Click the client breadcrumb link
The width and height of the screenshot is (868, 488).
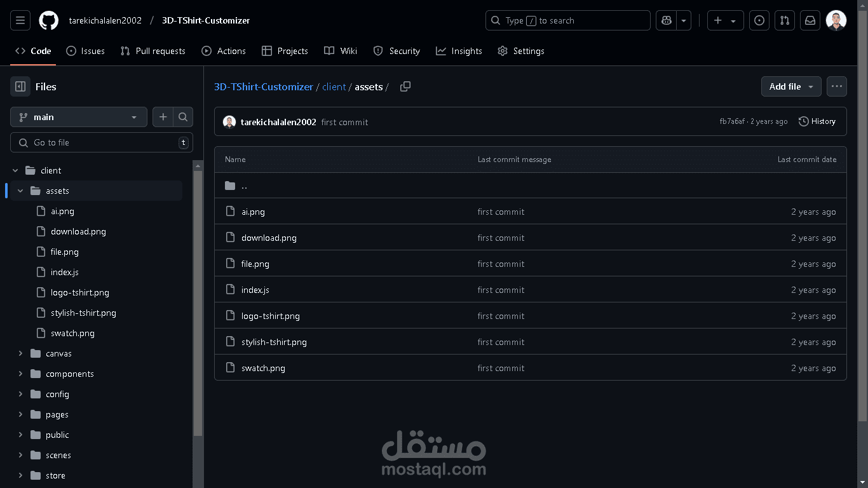334,86
